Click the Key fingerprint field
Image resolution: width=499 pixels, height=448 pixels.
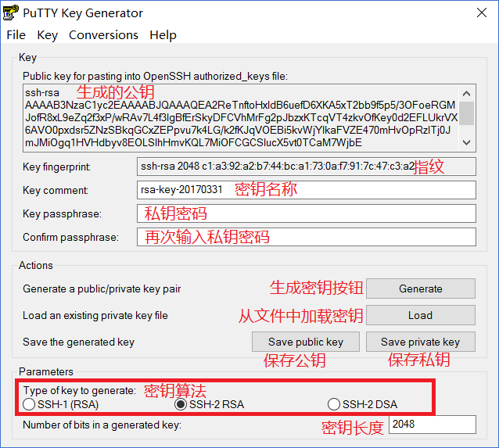[306, 167]
